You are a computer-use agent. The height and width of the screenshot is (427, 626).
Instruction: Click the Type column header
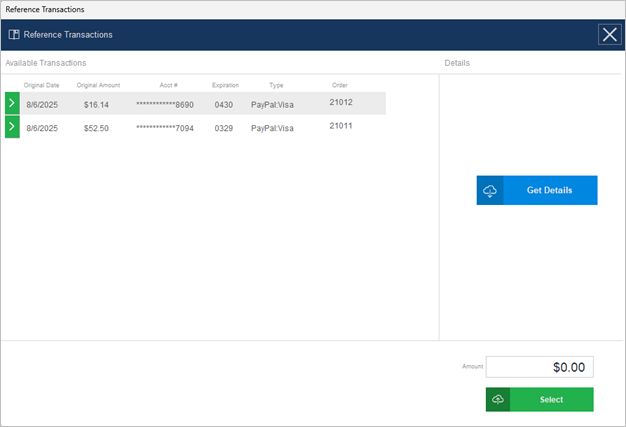pyautogui.click(x=276, y=85)
